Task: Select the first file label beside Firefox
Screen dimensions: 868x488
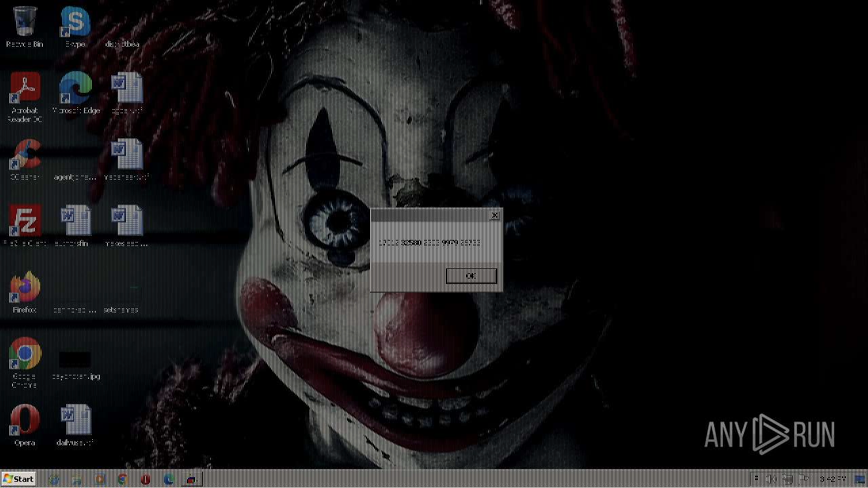Action: pyautogui.click(x=75, y=310)
